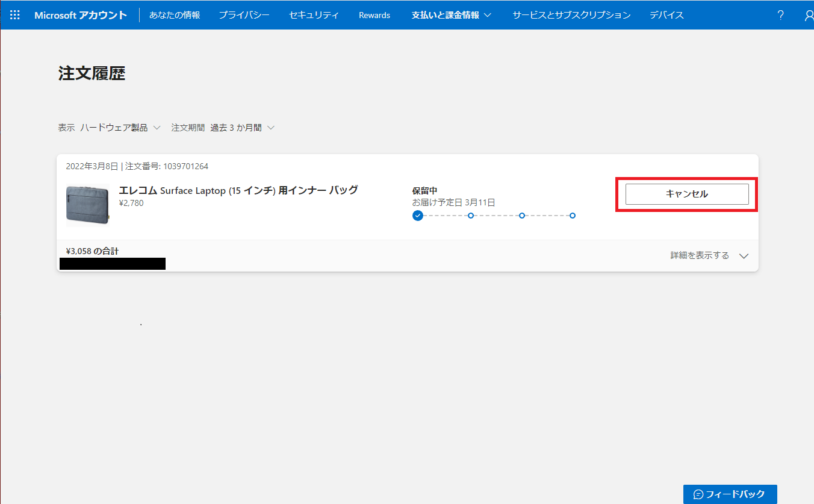The image size is (814, 504).
Task: Click the 保留中 status text
Action: (424, 191)
